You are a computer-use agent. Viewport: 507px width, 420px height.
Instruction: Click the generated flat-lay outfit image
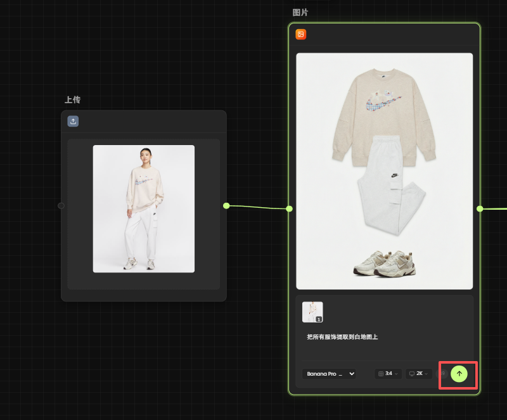tap(384, 171)
